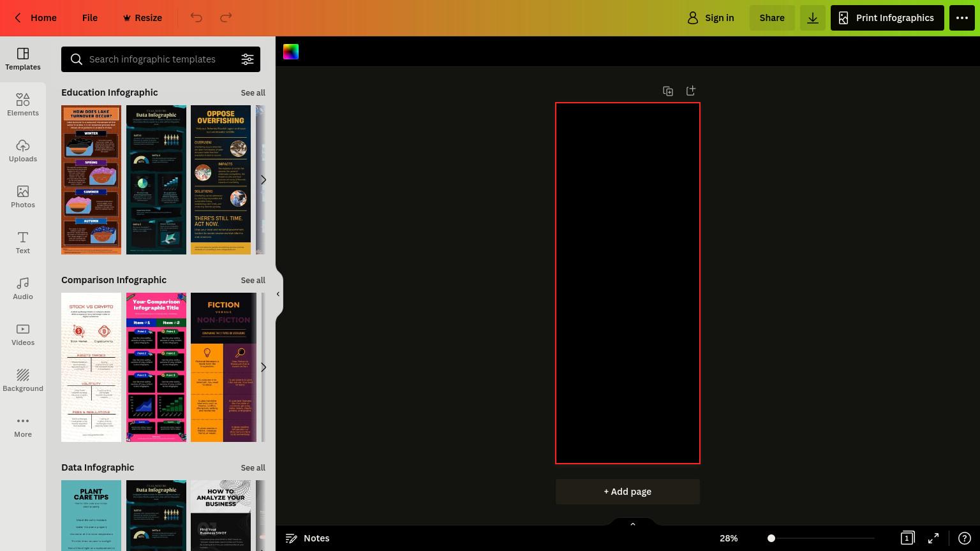The width and height of the screenshot is (980, 551).
Task: Open the Uploads panel
Action: pyautogui.click(x=23, y=151)
